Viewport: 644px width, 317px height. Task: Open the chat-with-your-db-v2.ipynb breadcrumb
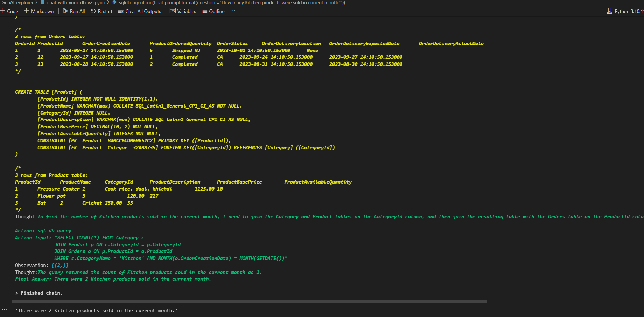76,2
